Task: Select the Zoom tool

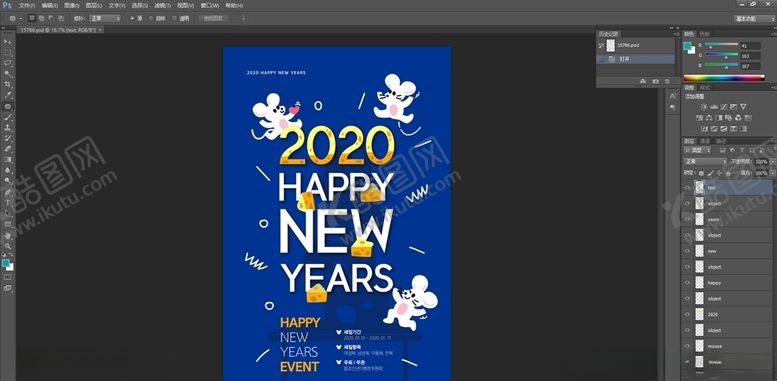Action: click(x=8, y=246)
